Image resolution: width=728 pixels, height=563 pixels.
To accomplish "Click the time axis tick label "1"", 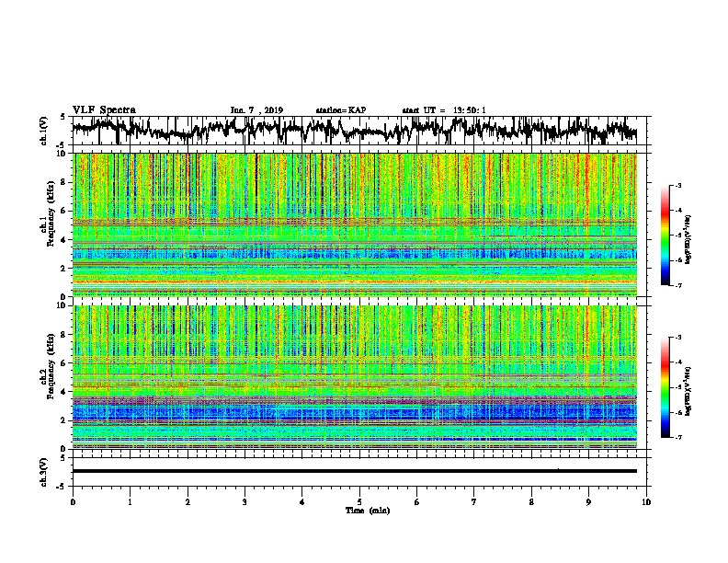I will tap(130, 502).
